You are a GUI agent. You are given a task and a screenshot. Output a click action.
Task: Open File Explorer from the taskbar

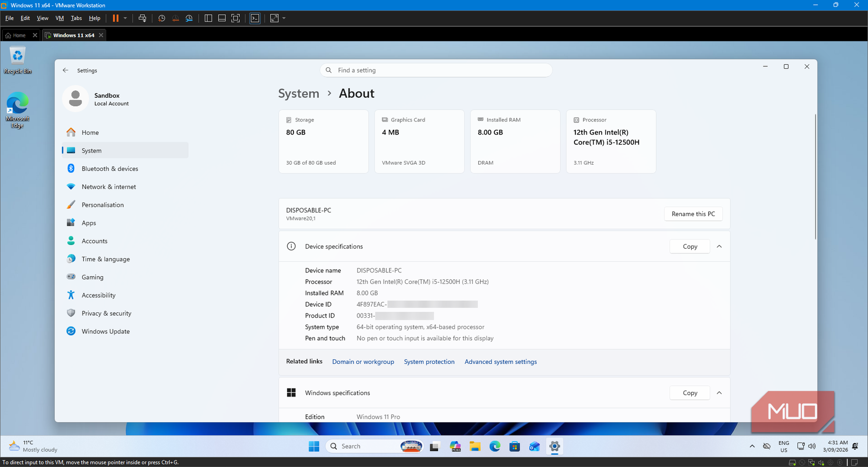(475, 446)
